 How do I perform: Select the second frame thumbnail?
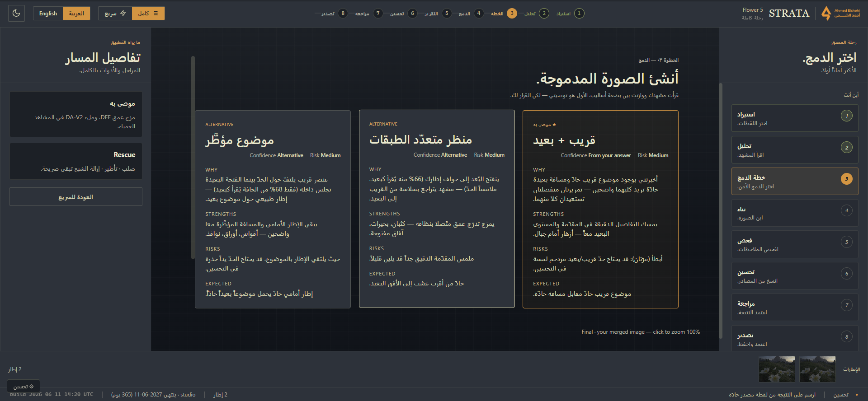coord(777,369)
